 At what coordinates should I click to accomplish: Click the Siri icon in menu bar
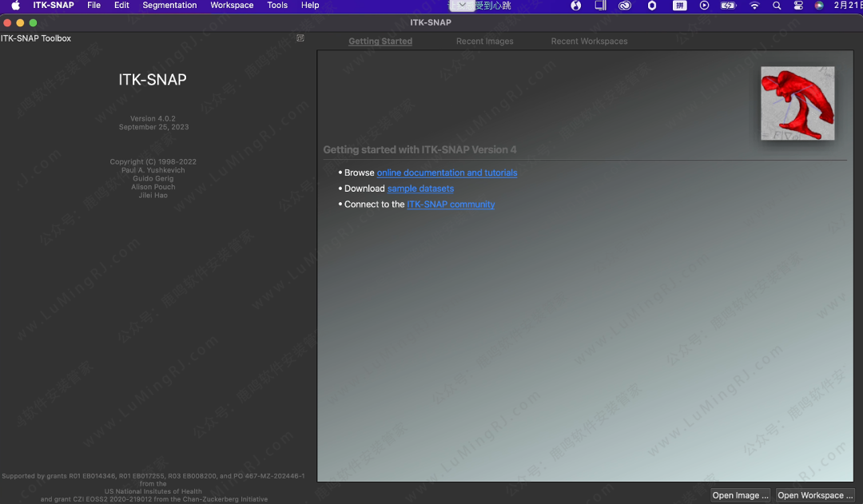click(819, 6)
